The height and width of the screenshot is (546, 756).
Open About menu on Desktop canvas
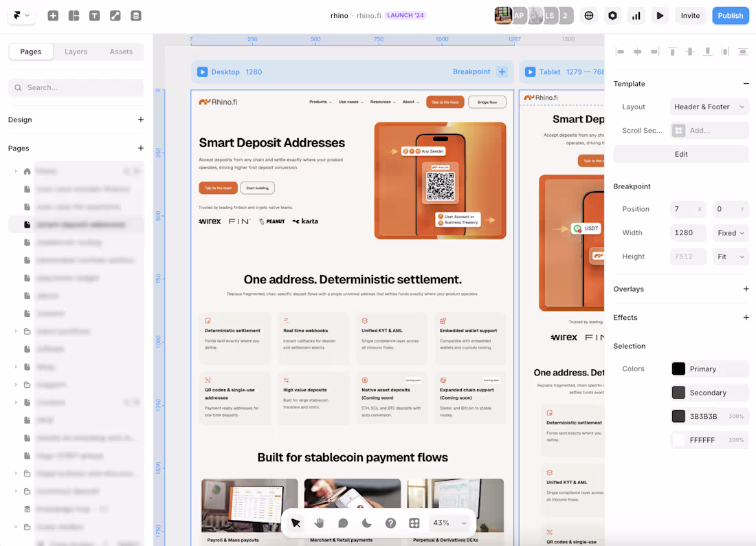coord(411,102)
